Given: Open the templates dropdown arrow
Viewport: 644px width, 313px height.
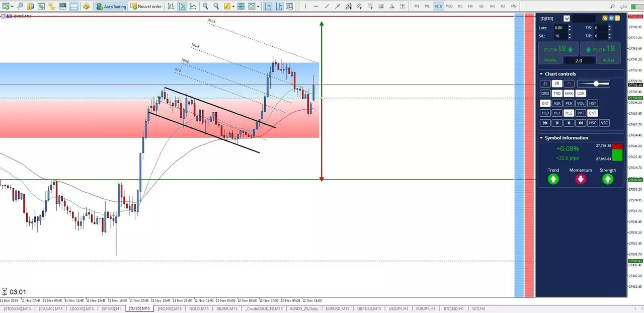Looking at the screenshot, I should click(x=258, y=7).
